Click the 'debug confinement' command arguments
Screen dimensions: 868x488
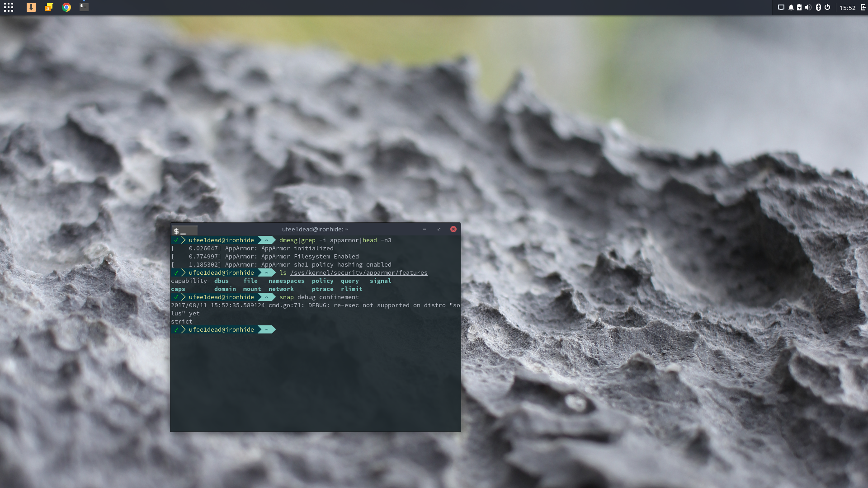pos(328,297)
